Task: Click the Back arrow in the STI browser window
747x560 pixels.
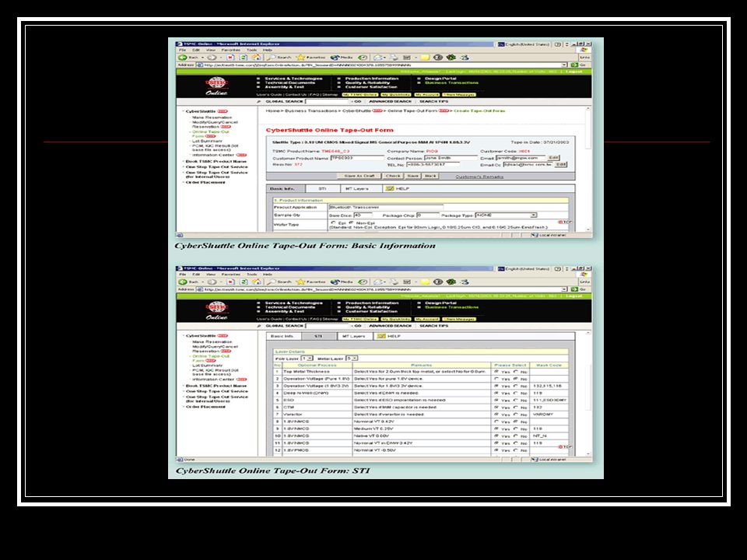Action: 182,282
